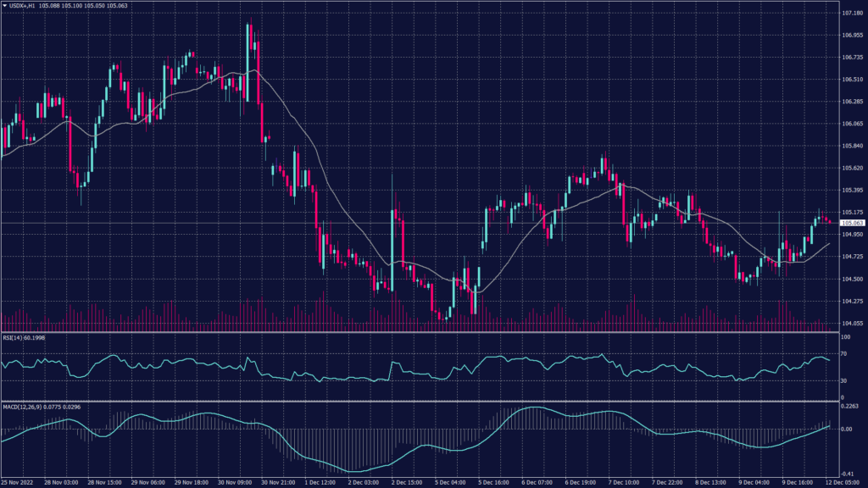
Task: Click the 105.620 price scale label
Action: pos(850,168)
